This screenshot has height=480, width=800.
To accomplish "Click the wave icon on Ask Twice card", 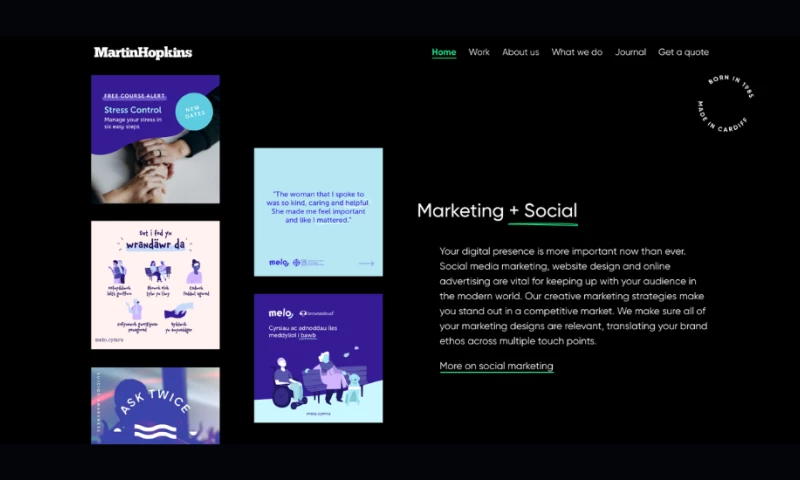I will click(155, 431).
